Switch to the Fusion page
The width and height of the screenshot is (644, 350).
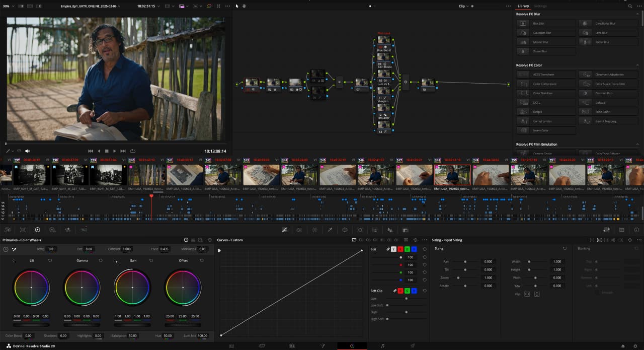point(323,346)
